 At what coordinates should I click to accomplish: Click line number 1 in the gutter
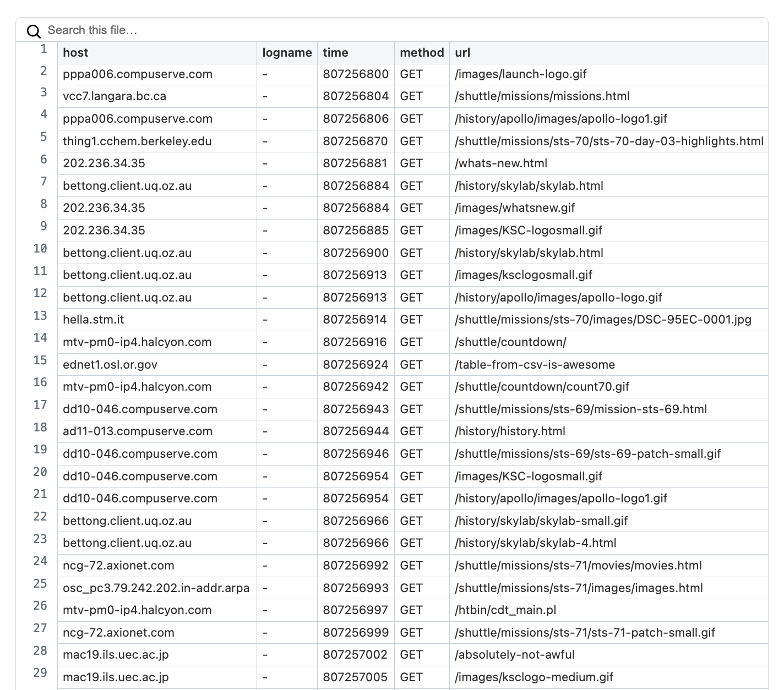pyautogui.click(x=42, y=49)
